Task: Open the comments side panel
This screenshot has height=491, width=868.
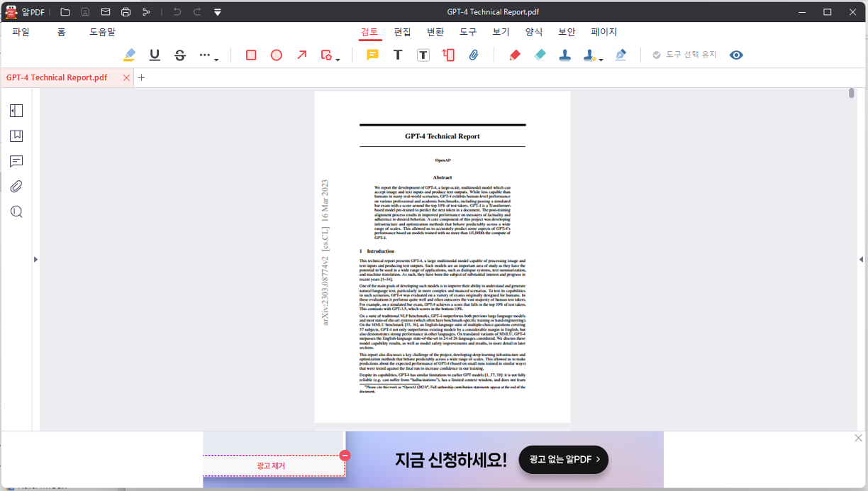Action: (x=16, y=162)
